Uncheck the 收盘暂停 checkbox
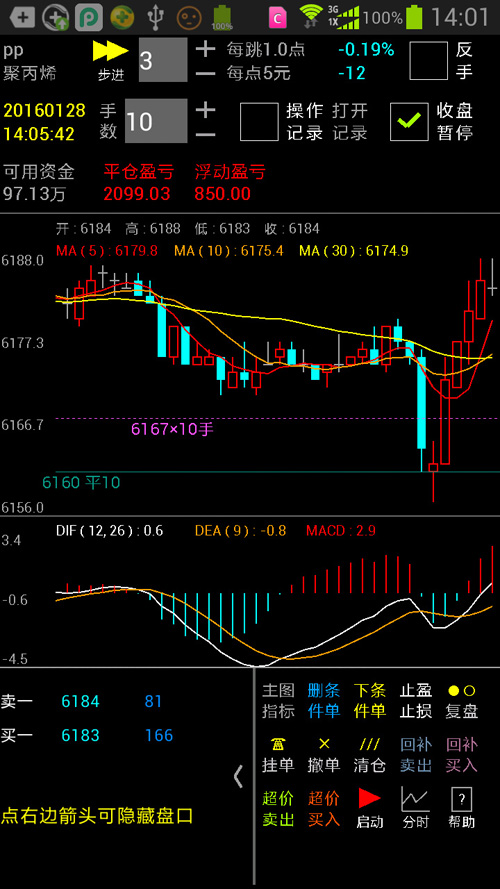 409,121
